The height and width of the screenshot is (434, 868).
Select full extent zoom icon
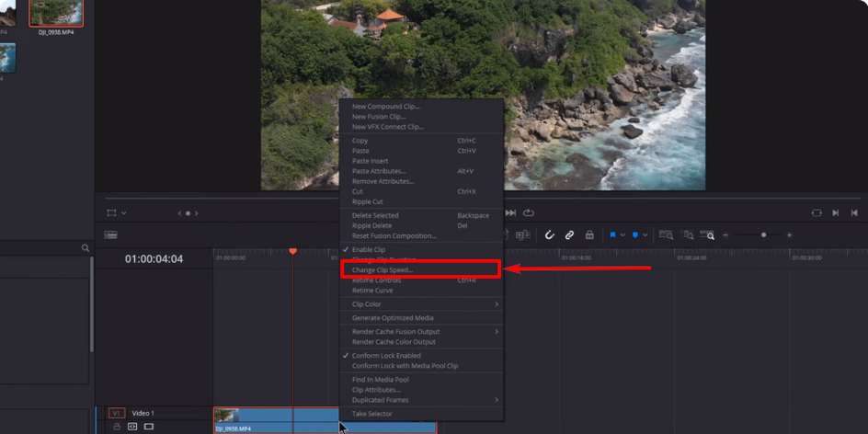tap(666, 235)
